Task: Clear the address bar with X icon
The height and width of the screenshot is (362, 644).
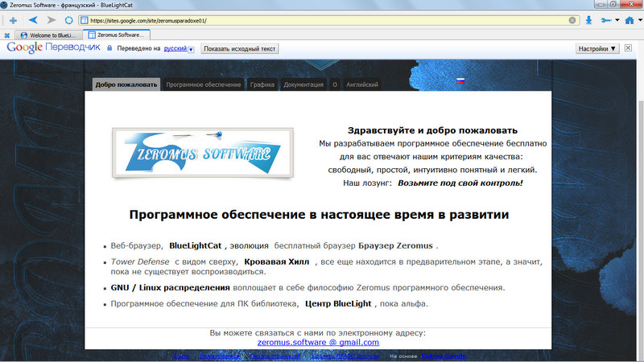Action: pyautogui.click(x=572, y=20)
